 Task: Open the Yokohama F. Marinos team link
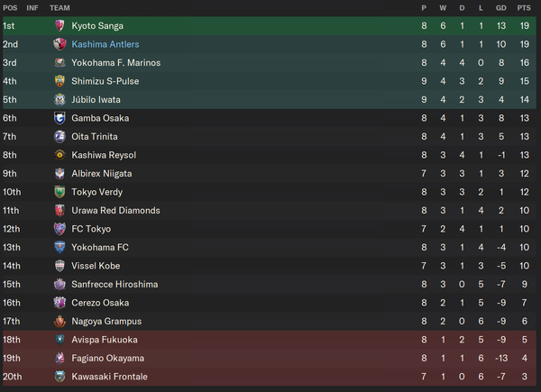[116, 63]
